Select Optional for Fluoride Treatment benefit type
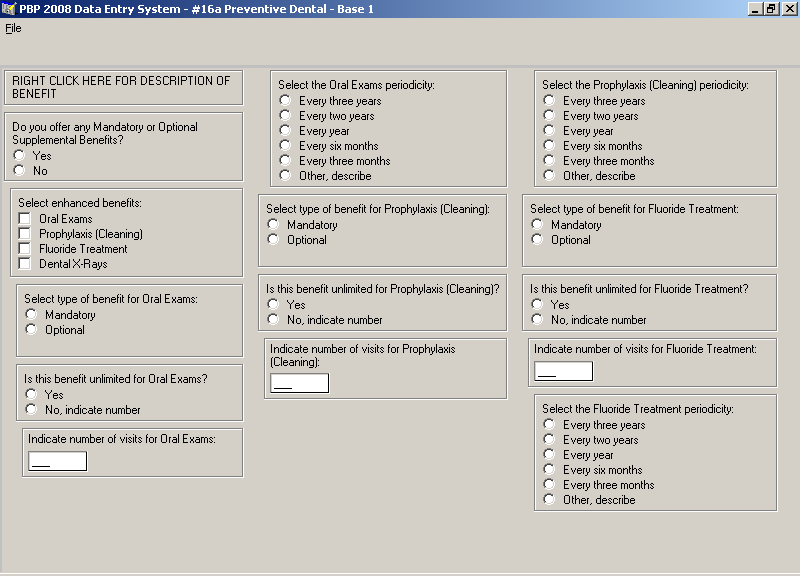 click(x=537, y=239)
